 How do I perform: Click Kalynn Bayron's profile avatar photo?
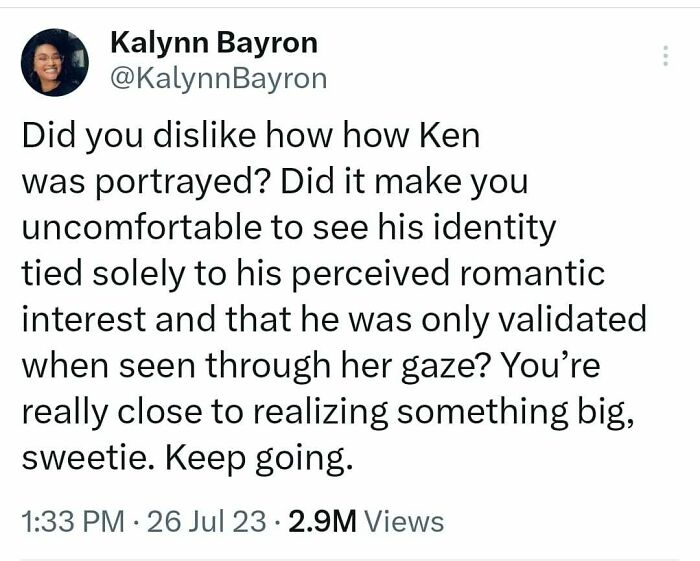click(55, 61)
